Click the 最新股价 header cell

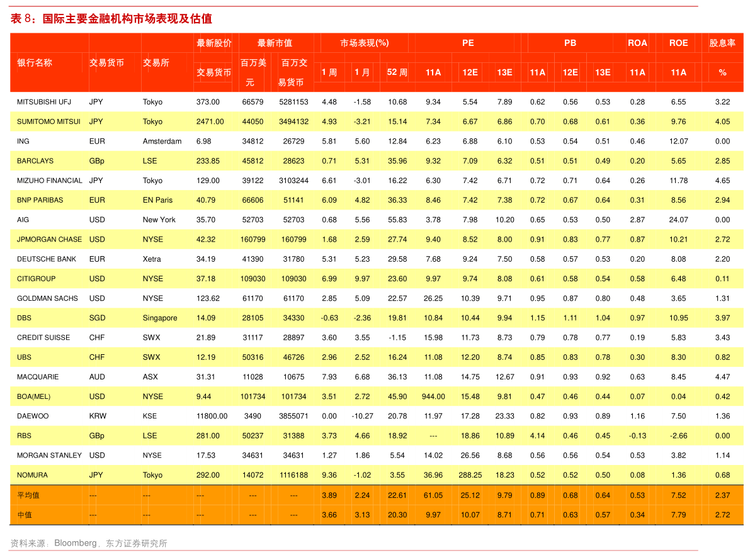coord(214,43)
